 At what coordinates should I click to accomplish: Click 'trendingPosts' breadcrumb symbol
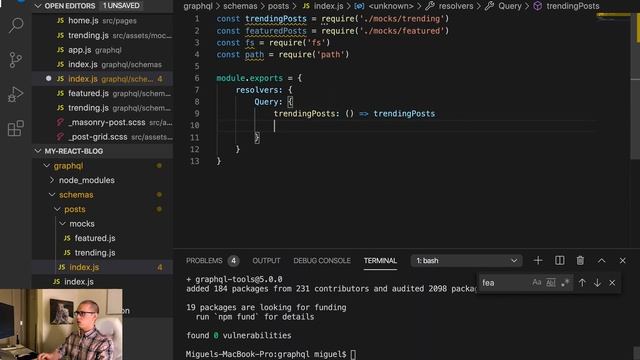click(x=573, y=6)
